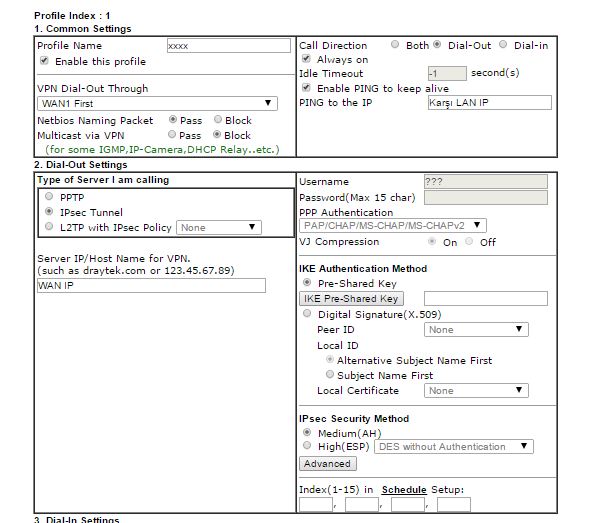
Task: Click the Advanced button
Action: 328,463
